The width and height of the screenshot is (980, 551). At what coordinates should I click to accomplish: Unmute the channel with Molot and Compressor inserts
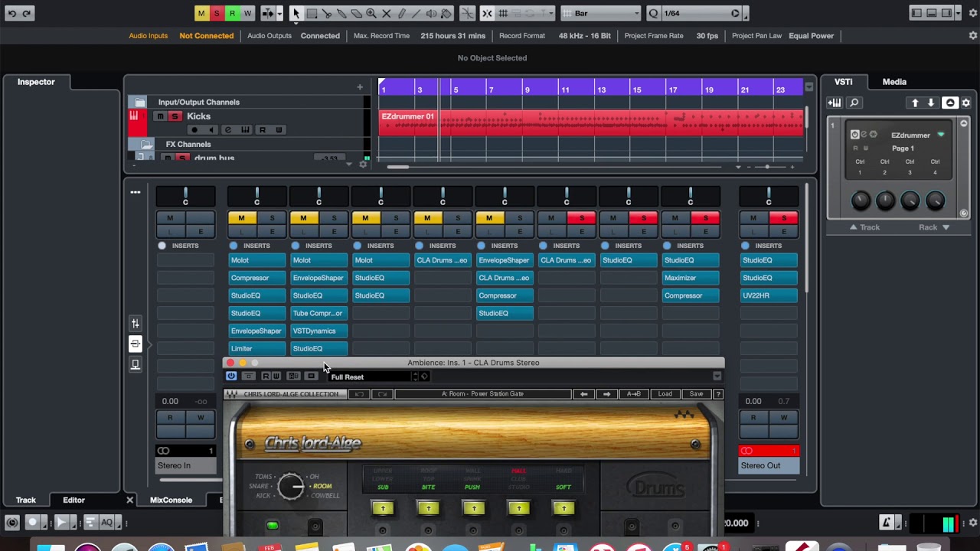pyautogui.click(x=241, y=218)
